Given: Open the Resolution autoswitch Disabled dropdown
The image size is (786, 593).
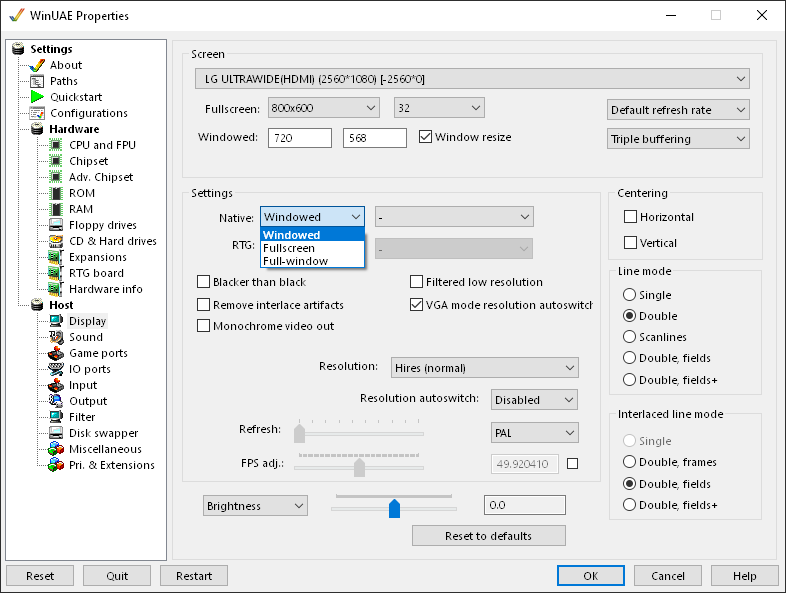Looking at the screenshot, I should click(x=534, y=400).
